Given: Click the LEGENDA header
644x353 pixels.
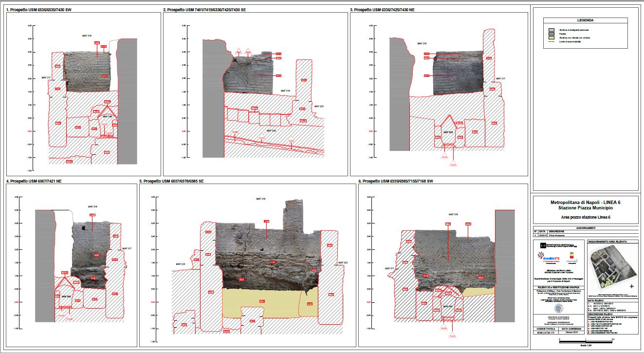Looking at the screenshot, I should point(585,20).
